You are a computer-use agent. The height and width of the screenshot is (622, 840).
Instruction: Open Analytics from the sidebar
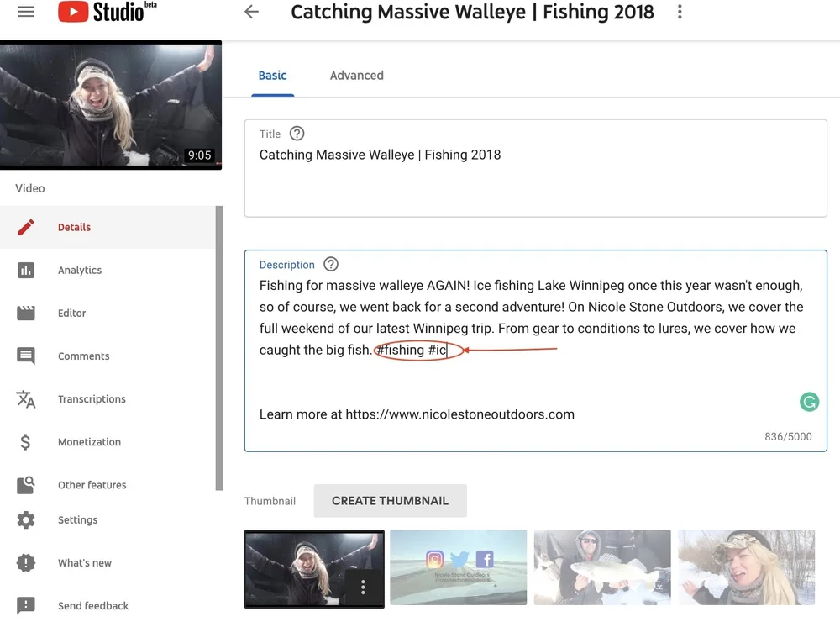pyautogui.click(x=80, y=270)
